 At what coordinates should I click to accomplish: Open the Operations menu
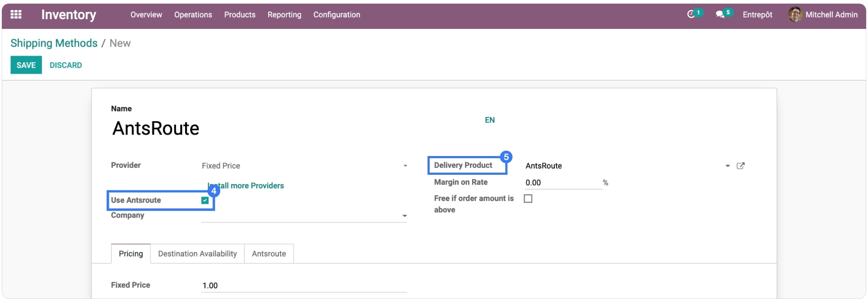tap(193, 15)
